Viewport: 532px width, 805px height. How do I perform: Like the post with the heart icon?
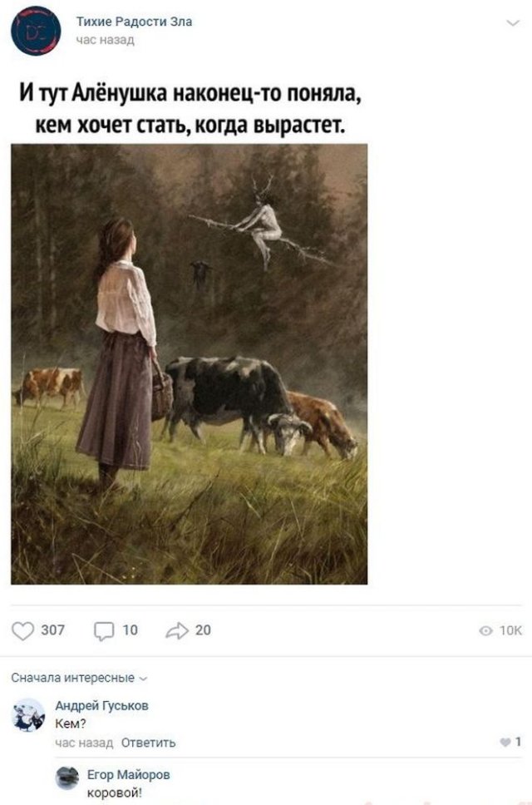click(23, 630)
